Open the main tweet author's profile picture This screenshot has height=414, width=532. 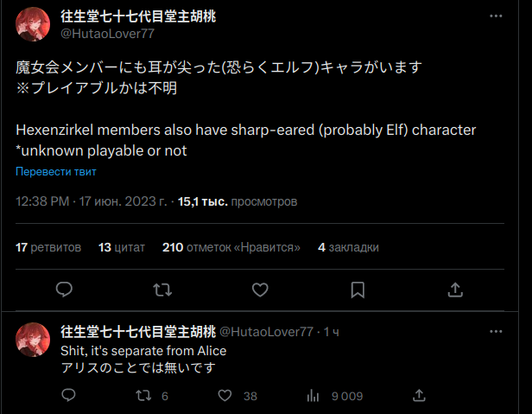coord(33,24)
